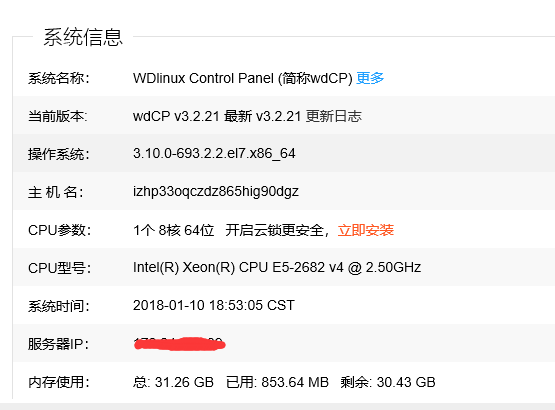Click the Intel Xeon E5-2682 CPU model text

pos(277,267)
